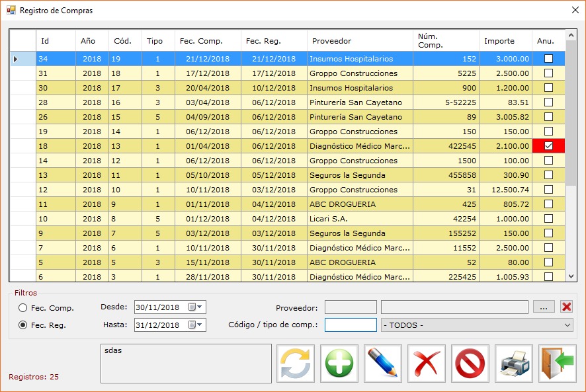Screen dimensions: 586x392
Task: Click the printer icon button
Action: 514,364
